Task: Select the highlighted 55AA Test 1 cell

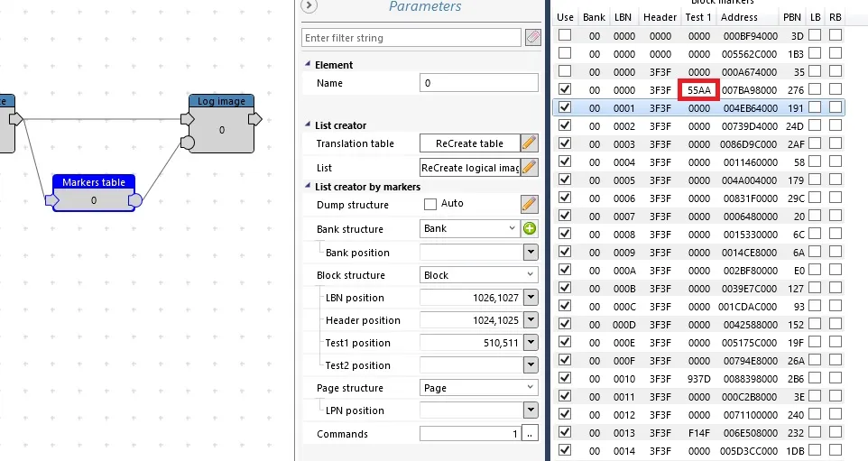Action: (x=699, y=89)
